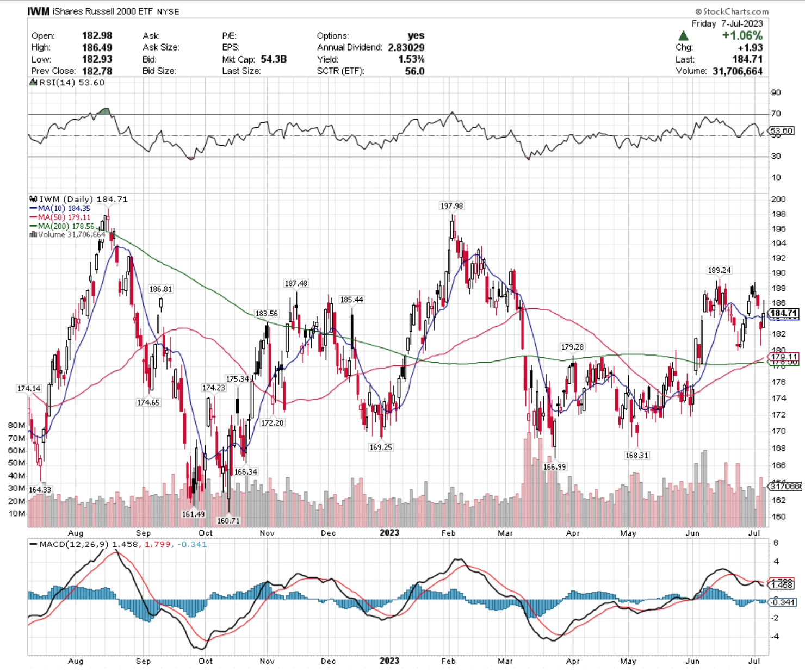Viewport: 805px width, 672px height.
Task: Click the 168.31 May low label
Action: [636, 456]
